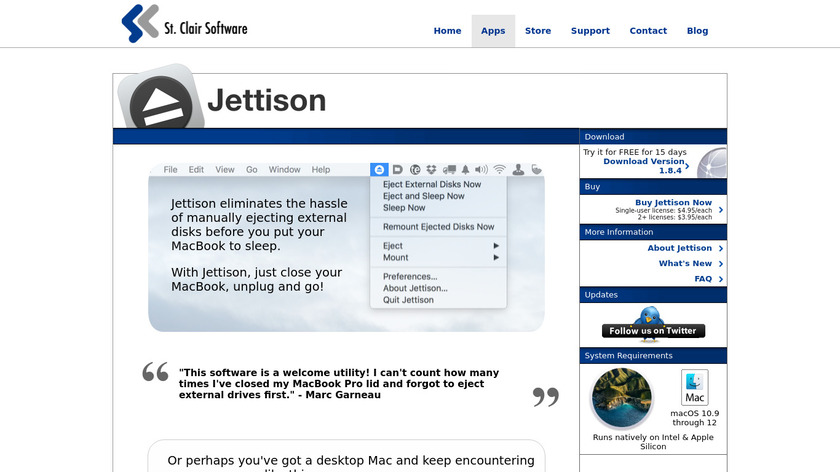Click the Download section header
The width and height of the screenshot is (840, 472).
click(x=653, y=137)
